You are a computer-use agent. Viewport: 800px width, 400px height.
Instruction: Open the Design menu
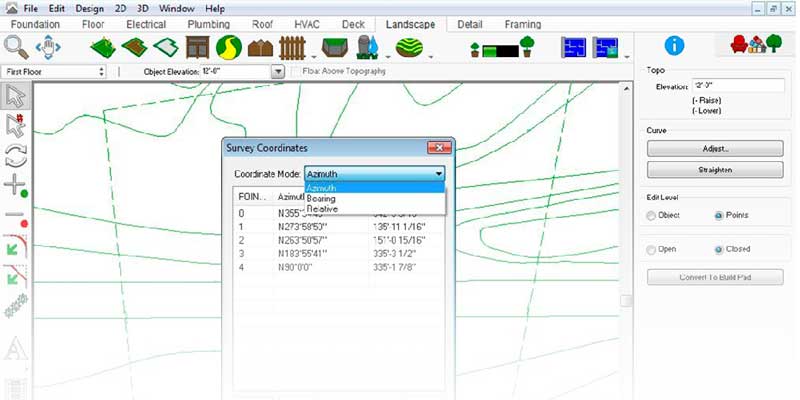(89, 8)
